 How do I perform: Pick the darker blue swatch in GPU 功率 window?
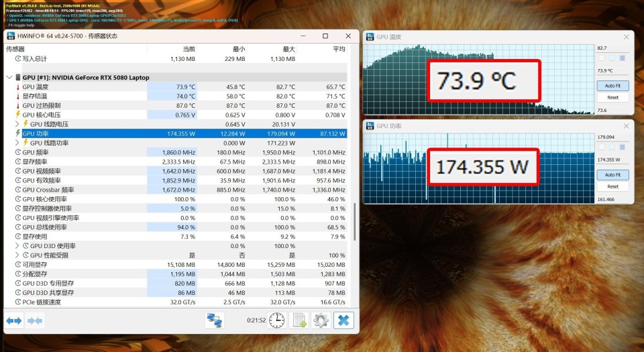(x=623, y=147)
